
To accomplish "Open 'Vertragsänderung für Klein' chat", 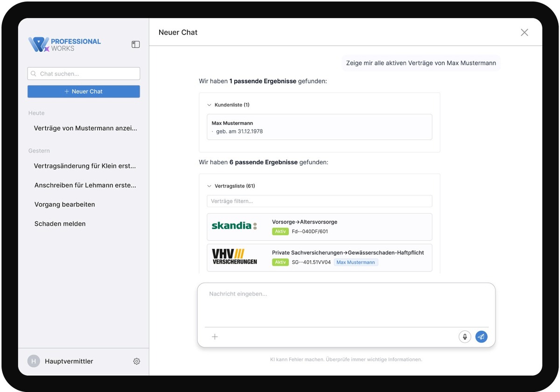I will [85, 166].
